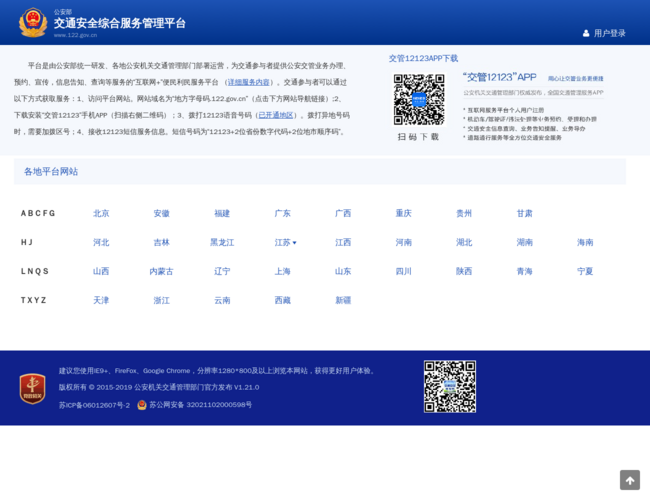Click the 苏ICP备06012607号-2 footer text
Viewport: 650px width, 500px height.
point(94,405)
